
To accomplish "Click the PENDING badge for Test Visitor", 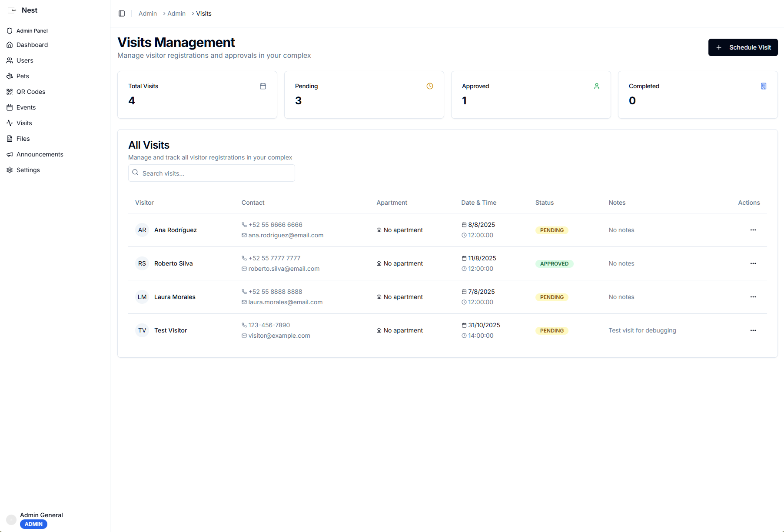I will tap(552, 331).
